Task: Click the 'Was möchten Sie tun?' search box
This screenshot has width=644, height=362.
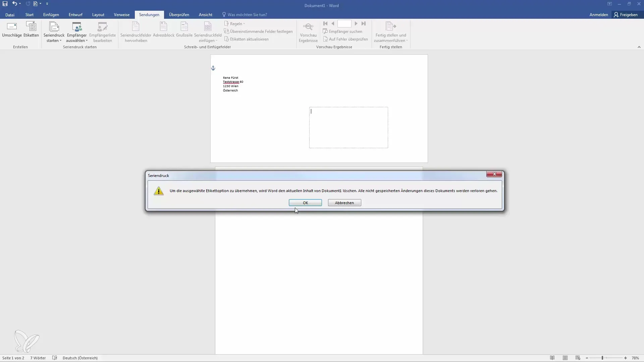Action: click(245, 15)
